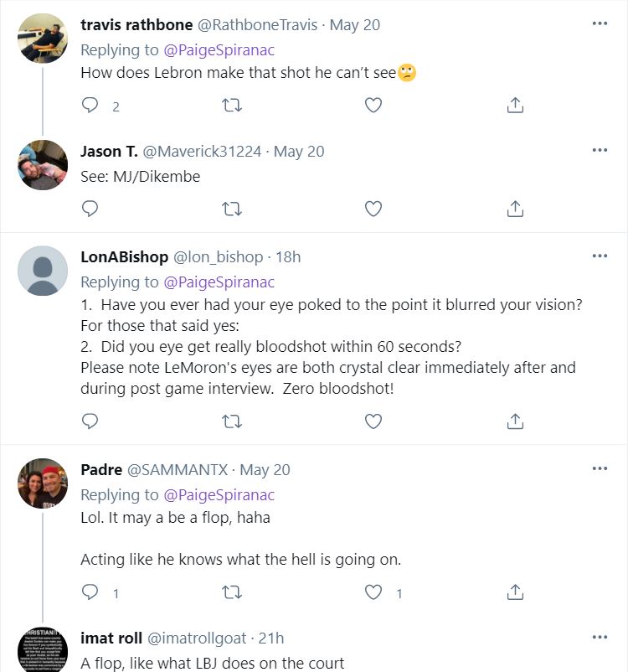Screen dimensions: 628x672
Task: Reply to travis rathbone's tweet
Action: coord(90,106)
